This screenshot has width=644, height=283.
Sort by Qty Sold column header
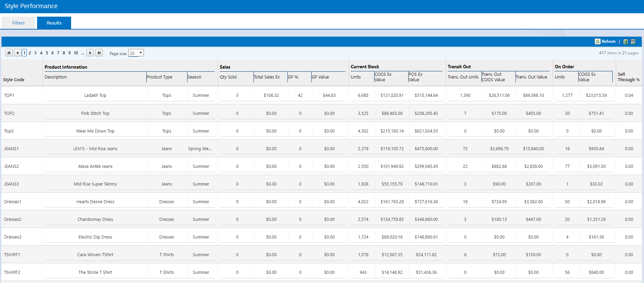point(228,77)
